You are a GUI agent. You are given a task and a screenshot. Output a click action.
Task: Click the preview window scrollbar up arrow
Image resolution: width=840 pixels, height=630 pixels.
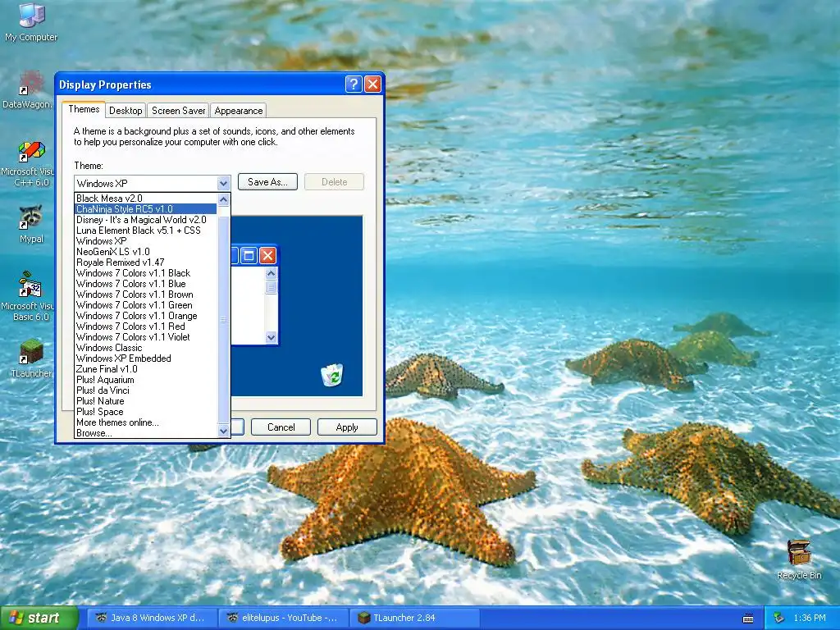tap(271, 273)
